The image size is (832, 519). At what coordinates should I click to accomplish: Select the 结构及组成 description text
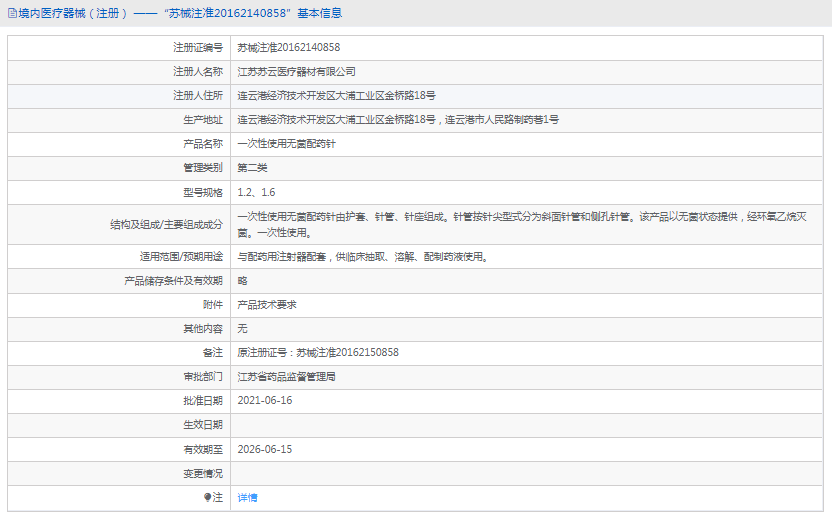point(522,224)
